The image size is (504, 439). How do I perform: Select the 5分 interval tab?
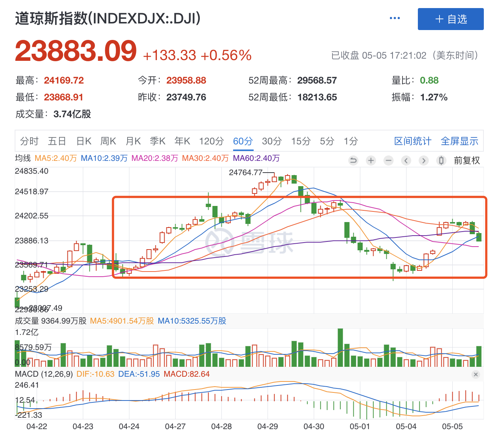(327, 141)
